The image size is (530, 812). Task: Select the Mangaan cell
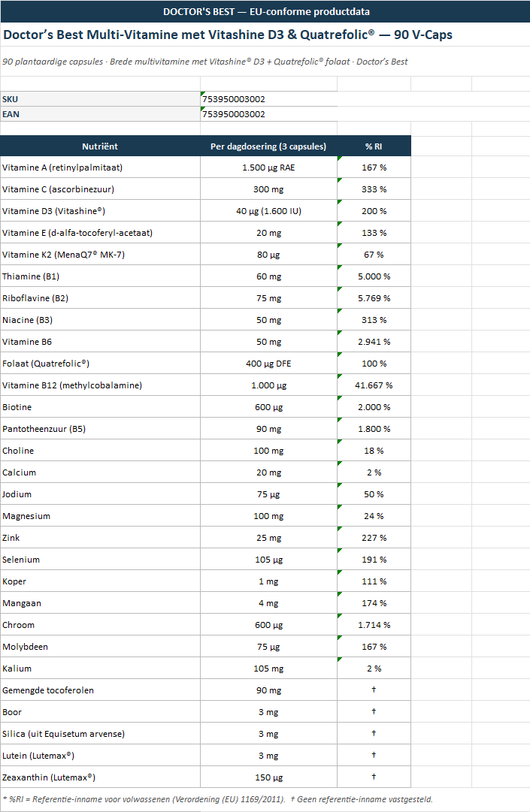[100, 602]
